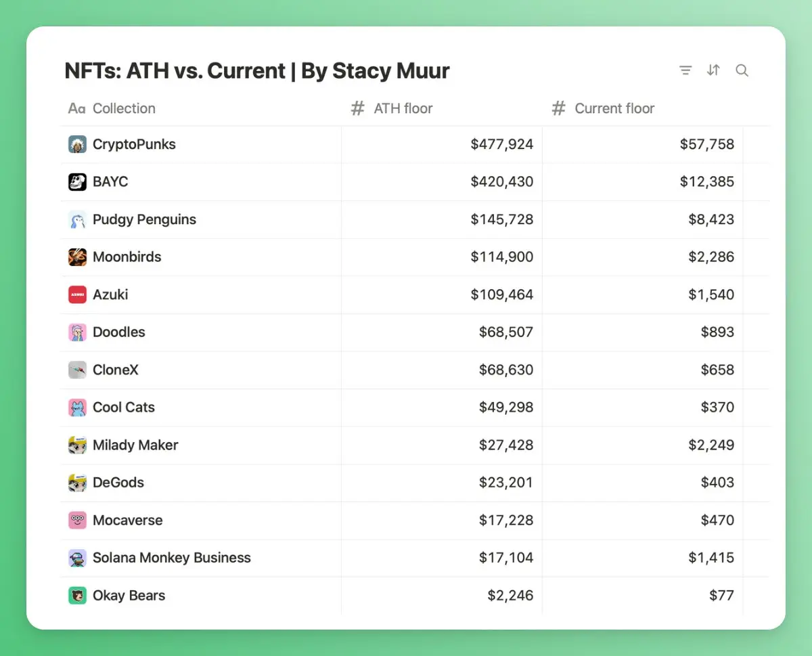Click the text-type icon beside Collection header
This screenshot has height=656, width=812.
click(x=76, y=108)
